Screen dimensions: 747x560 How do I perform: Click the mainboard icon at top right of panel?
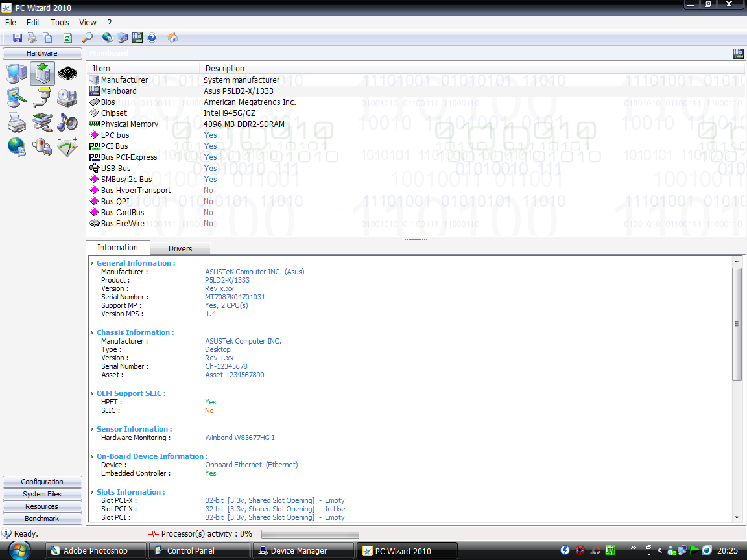click(739, 53)
